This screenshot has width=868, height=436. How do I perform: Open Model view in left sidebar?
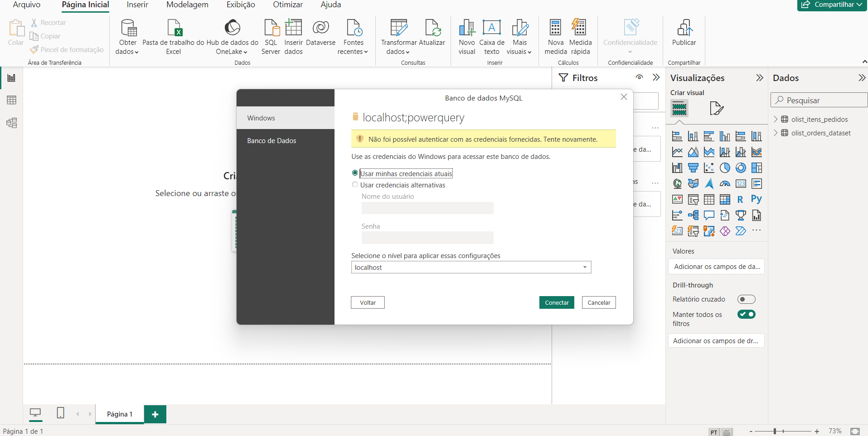(11, 123)
